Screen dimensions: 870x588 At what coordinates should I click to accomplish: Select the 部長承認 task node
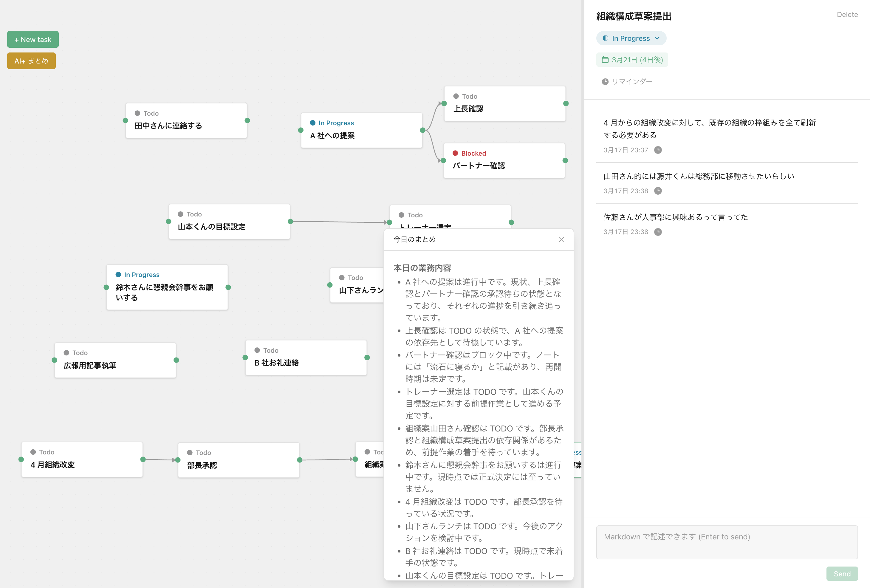tap(239, 460)
